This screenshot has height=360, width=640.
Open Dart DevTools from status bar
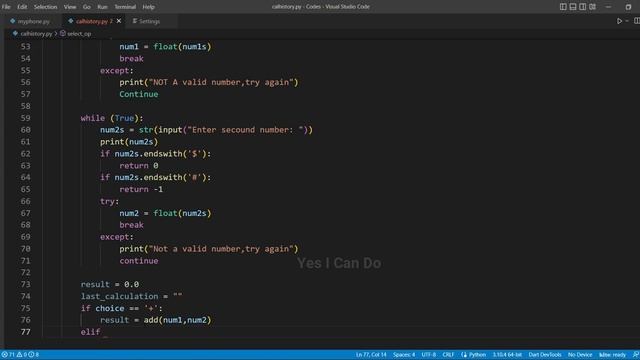coord(545,355)
